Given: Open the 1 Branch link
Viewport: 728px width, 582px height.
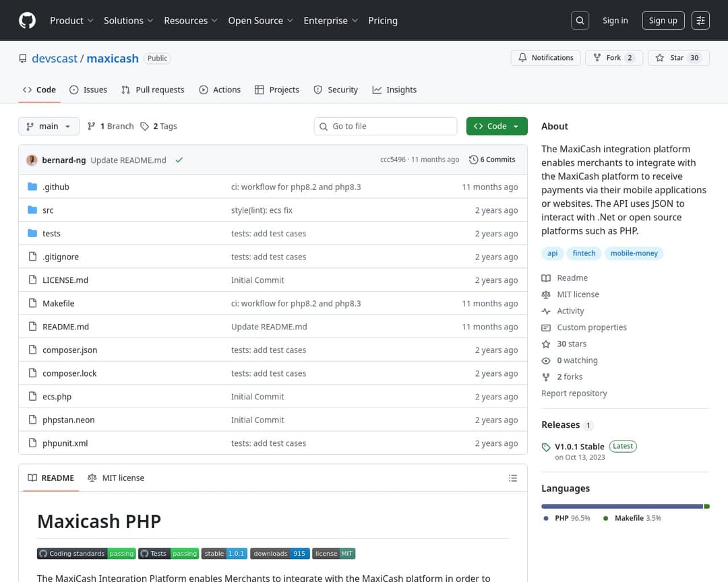Looking at the screenshot, I should (x=111, y=126).
